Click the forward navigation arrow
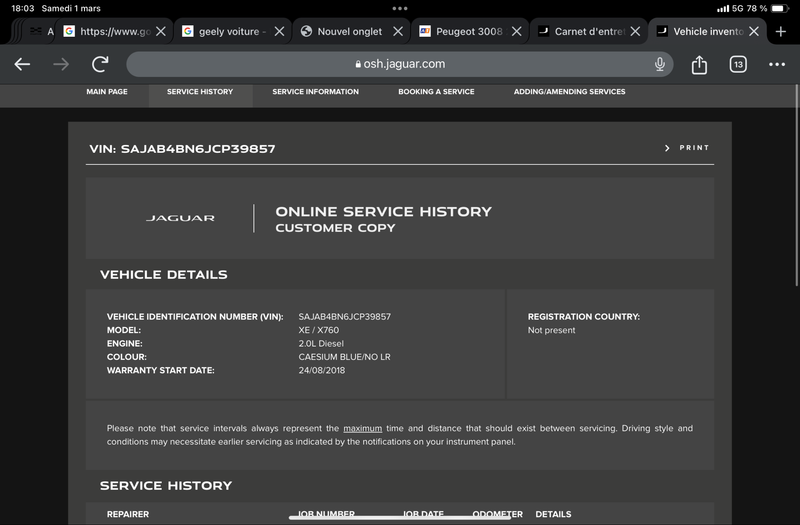This screenshot has width=800, height=525. click(61, 64)
